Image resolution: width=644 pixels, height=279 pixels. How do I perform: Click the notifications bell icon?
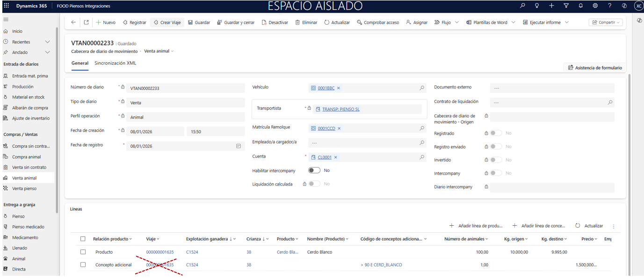pyautogui.click(x=580, y=6)
